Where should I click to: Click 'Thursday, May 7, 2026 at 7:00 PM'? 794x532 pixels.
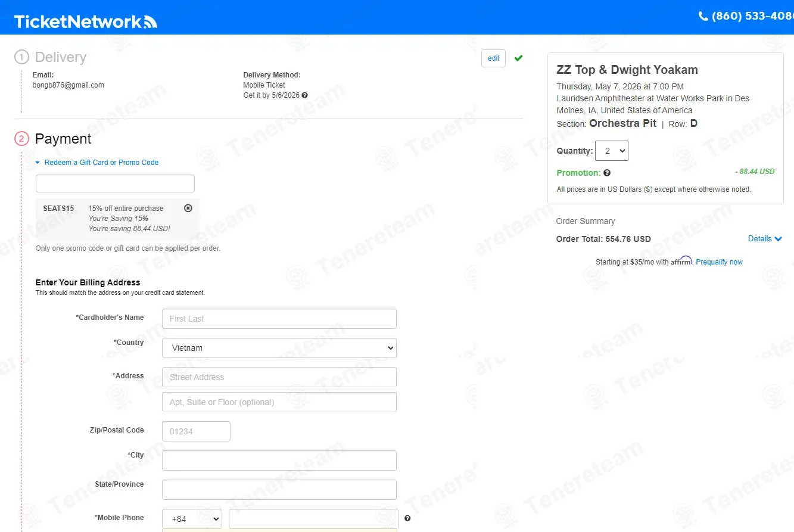point(620,86)
